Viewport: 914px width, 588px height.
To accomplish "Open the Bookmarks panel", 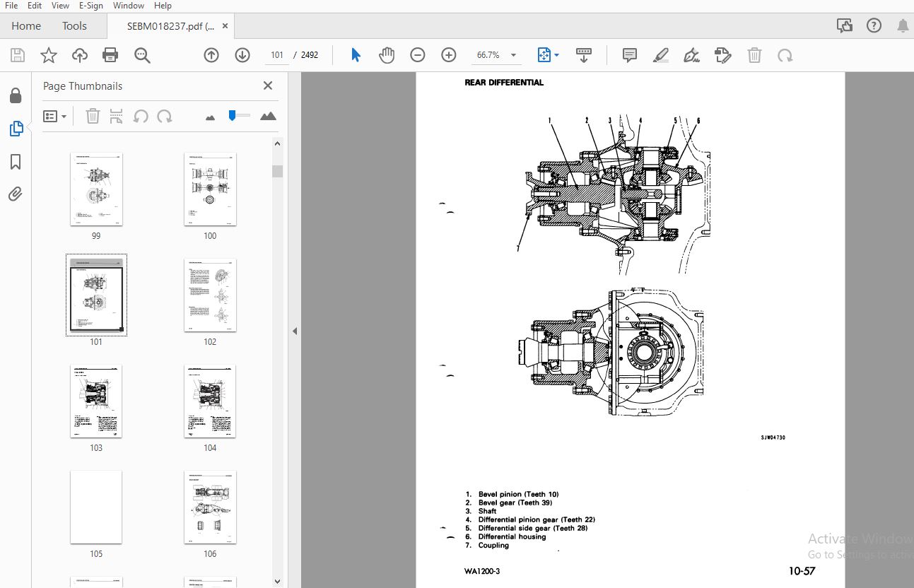I will pyautogui.click(x=16, y=162).
